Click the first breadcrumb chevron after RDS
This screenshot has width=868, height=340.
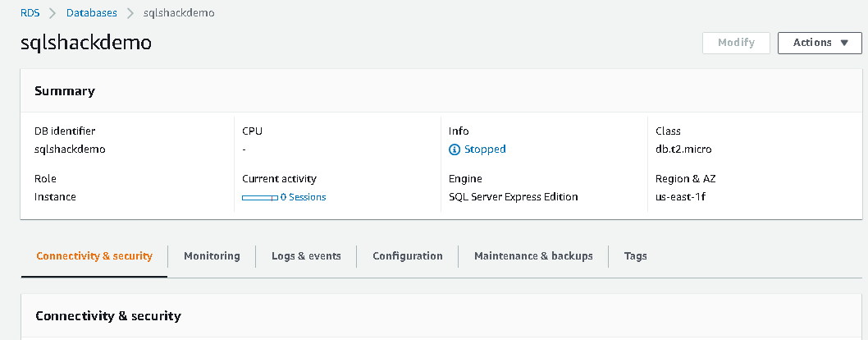tap(52, 13)
